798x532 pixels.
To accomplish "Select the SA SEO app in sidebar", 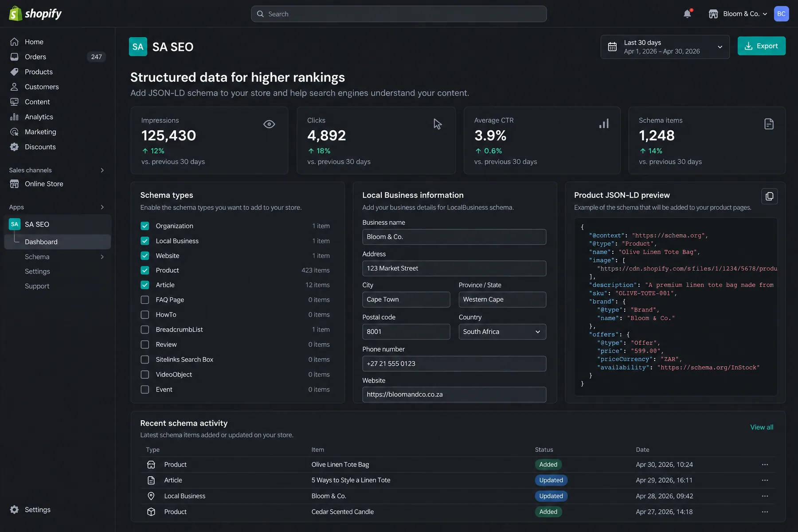I will 58,224.
